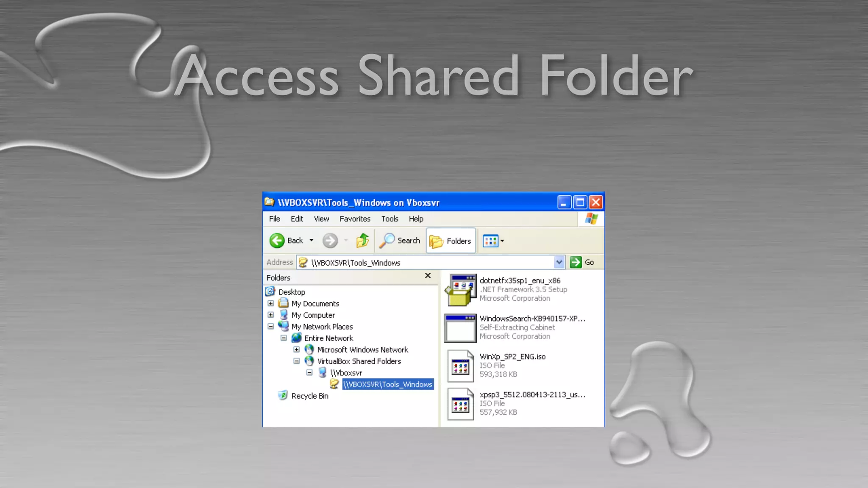Collapse VirtualBox Shared Folders node
The width and height of the screenshot is (868, 488).
[x=297, y=361]
